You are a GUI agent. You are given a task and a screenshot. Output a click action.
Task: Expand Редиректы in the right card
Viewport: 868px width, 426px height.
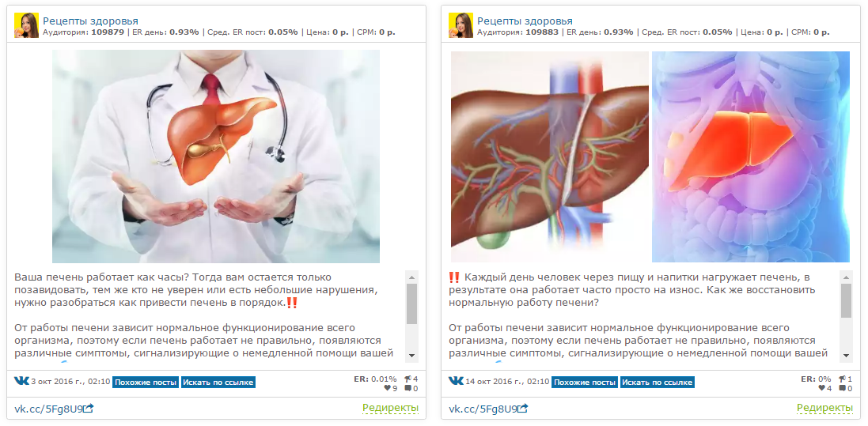point(824,409)
